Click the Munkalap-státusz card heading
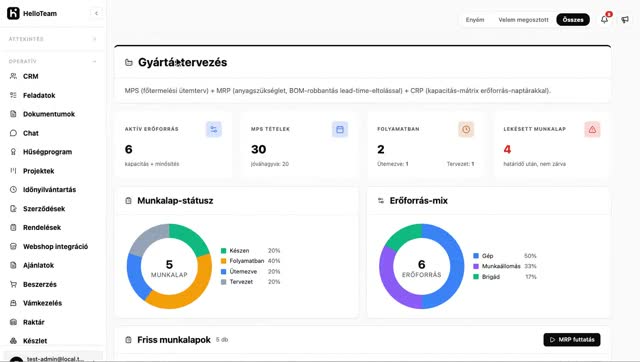640x362 pixels. (175, 201)
